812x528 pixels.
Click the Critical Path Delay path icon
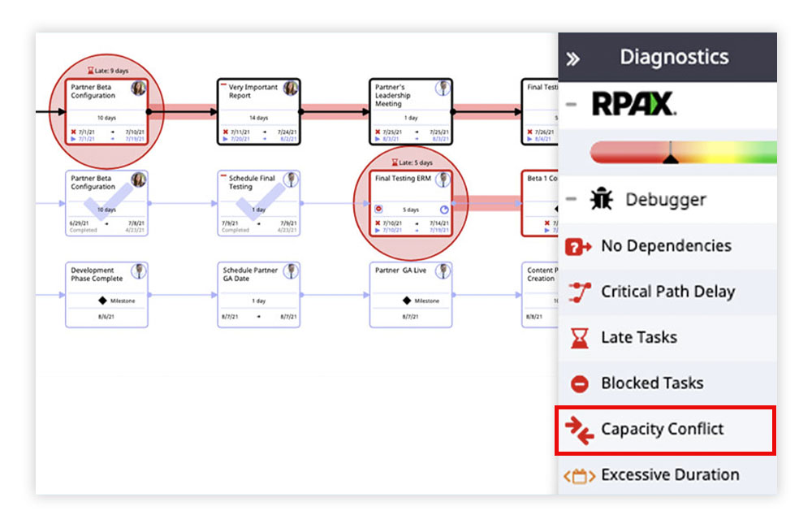coord(577,292)
